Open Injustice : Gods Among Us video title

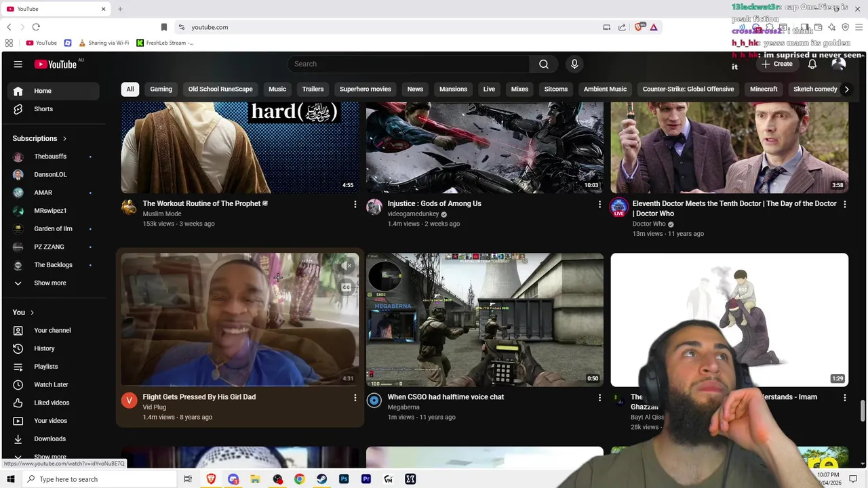(435, 203)
